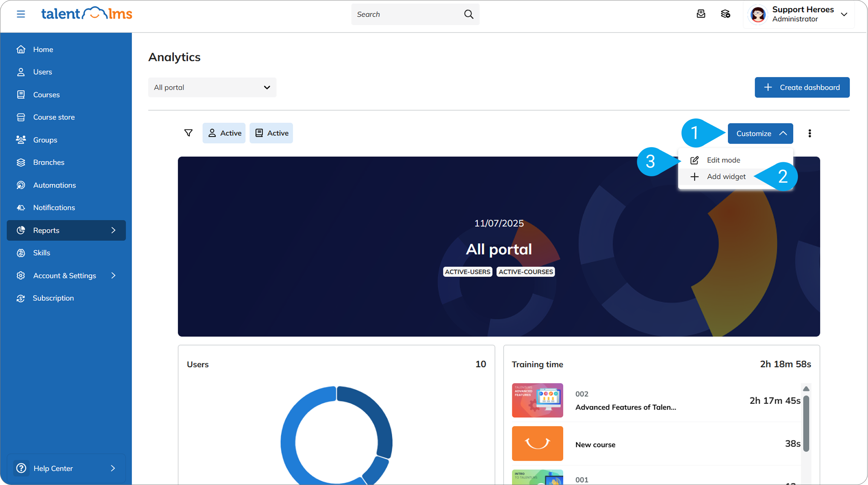Open the three-dot more options menu
868x485 pixels.
click(810, 133)
